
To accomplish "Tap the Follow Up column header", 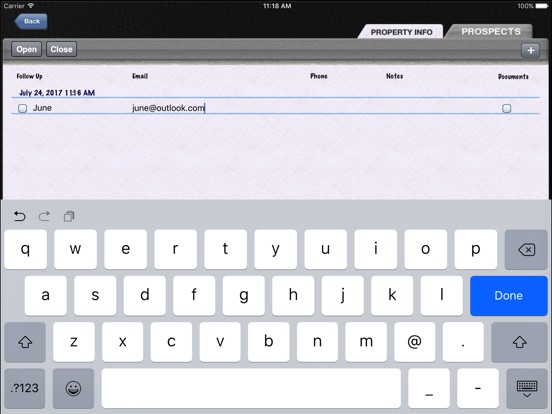I will coord(29,76).
